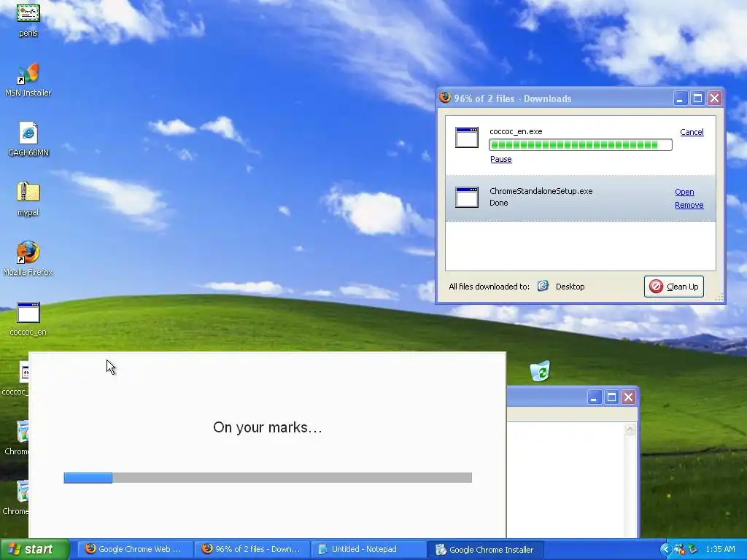Viewport: 747px width, 560px height.
Task: Click the Recycle Bin on the desktop
Action: pyautogui.click(x=540, y=371)
